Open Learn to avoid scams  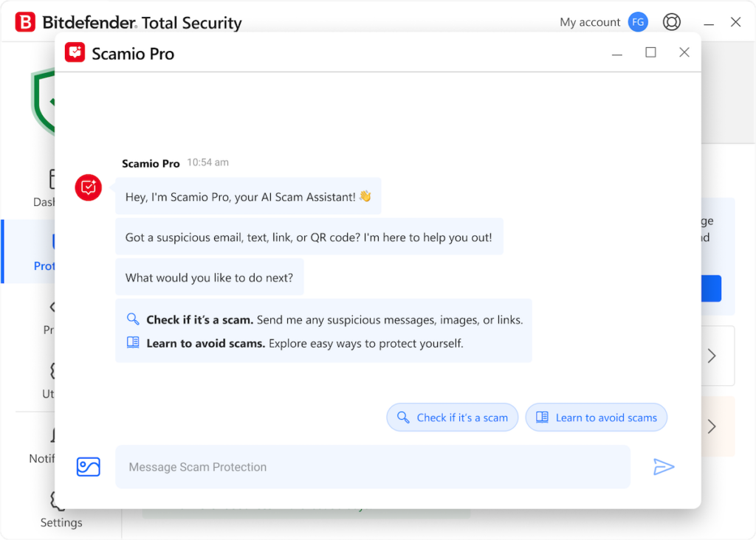tap(596, 417)
